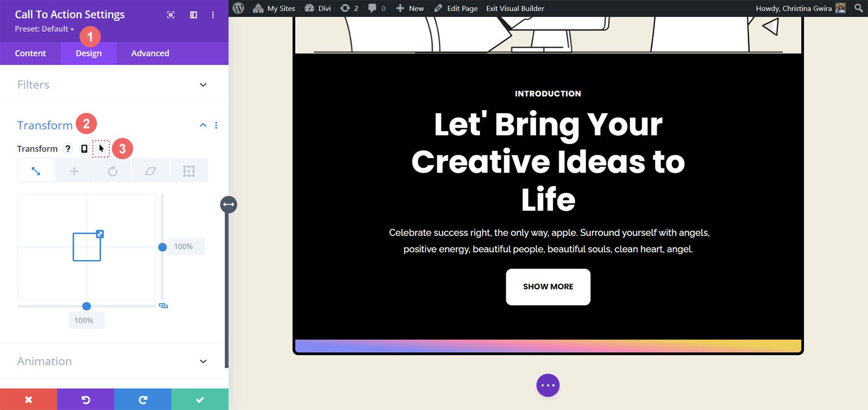Toggle the settings panel snap layout icon
Viewport: 868px width, 410px height.
193,15
